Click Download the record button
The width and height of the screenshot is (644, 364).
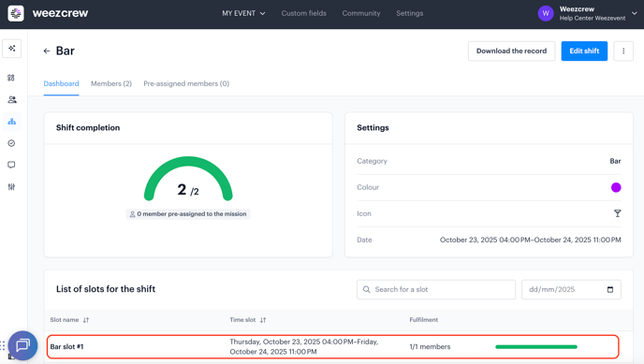click(x=511, y=51)
